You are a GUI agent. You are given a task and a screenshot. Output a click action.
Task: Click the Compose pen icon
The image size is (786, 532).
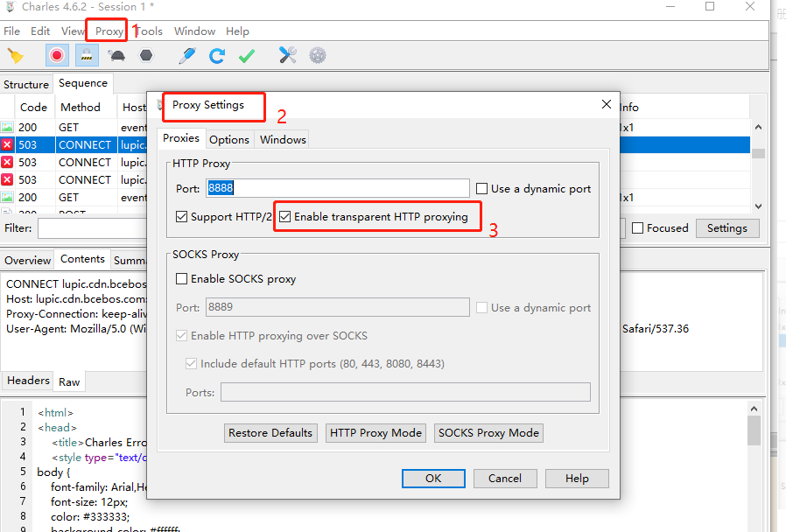[187, 56]
